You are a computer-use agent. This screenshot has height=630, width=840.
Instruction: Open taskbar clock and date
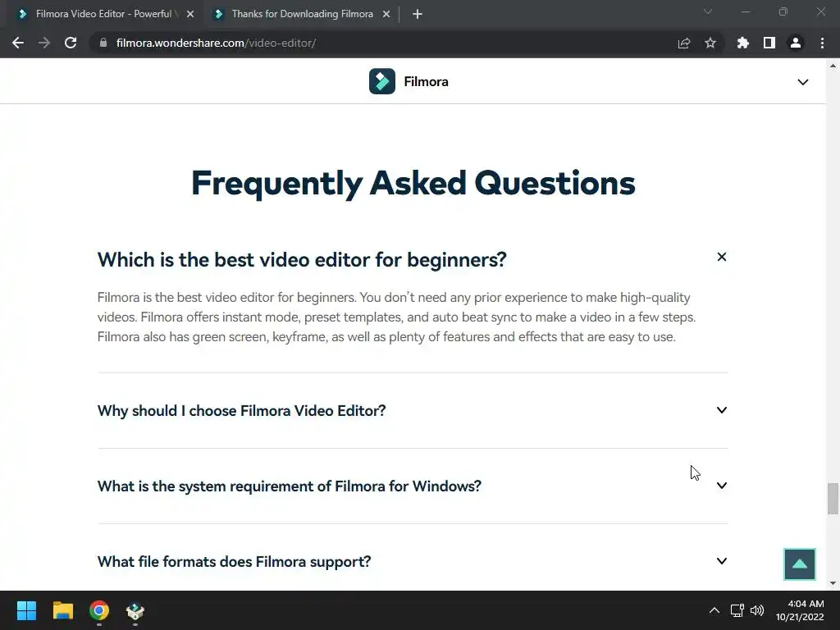799,610
